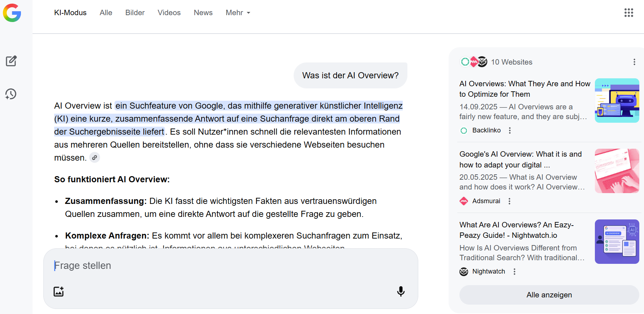
Task: Click the 'Zusammenfassung:' bullet label
Action: [x=106, y=201]
